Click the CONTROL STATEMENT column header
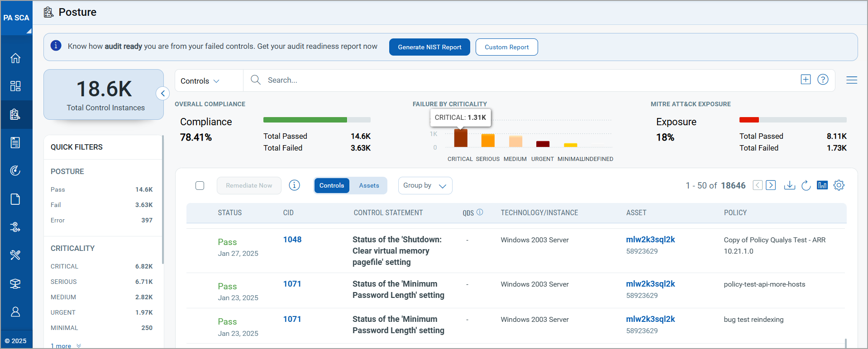Viewport: 868px width, 349px height. (x=388, y=212)
